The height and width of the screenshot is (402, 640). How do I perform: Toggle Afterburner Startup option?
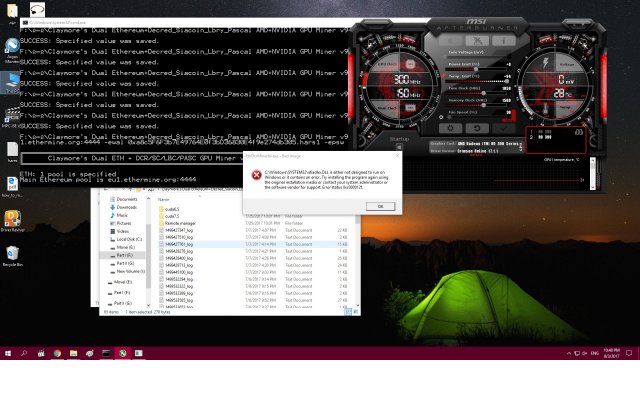click(400, 139)
